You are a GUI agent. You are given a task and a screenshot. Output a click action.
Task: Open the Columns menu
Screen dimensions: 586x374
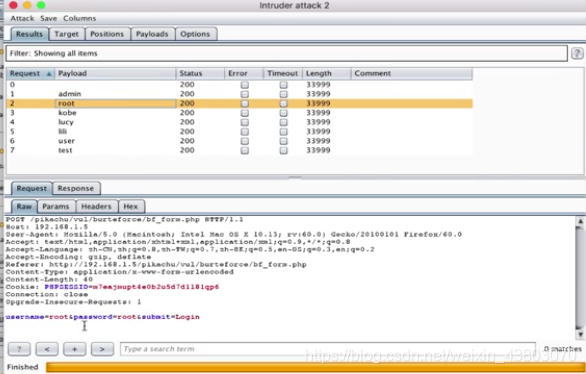80,18
